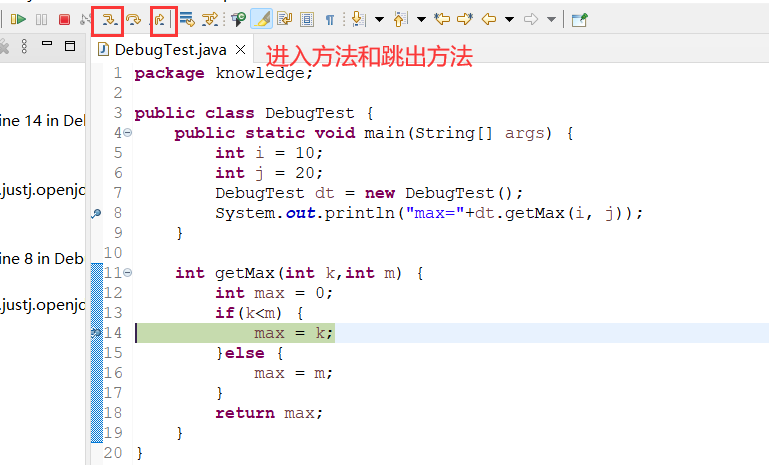Select stack frame 'line 14 in De'
The image size is (769, 465).
tap(43, 121)
